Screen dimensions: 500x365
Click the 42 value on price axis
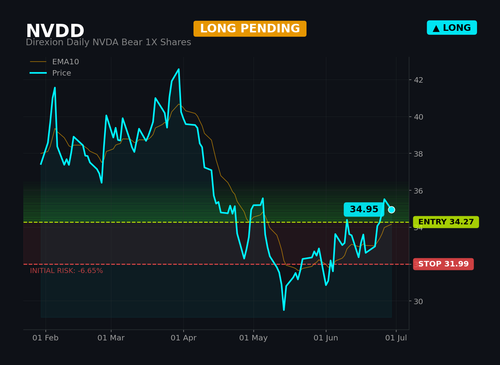tap(418, 80)
